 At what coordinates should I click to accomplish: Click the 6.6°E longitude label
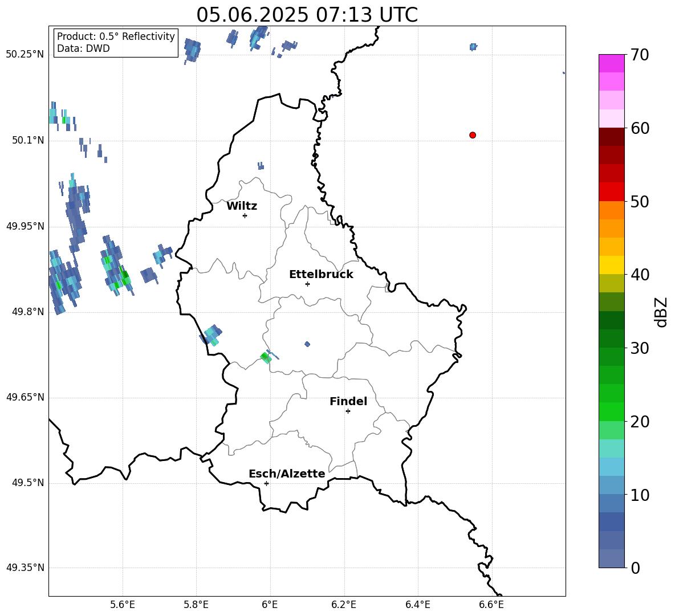491,605
